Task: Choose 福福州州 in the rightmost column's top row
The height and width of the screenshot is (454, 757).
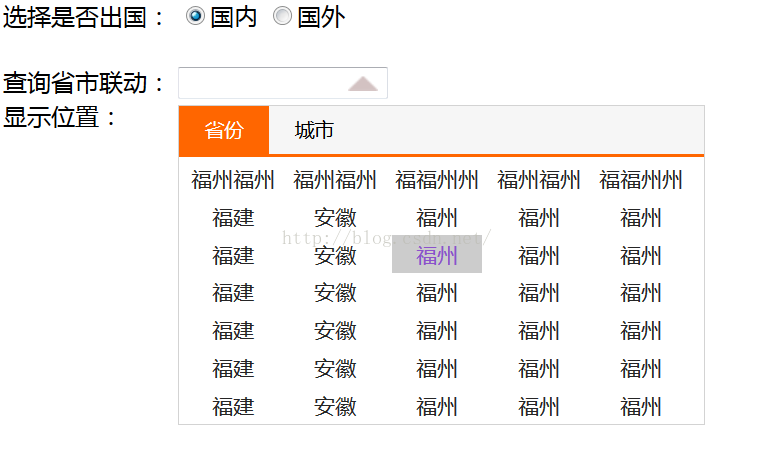Action: 641,180
